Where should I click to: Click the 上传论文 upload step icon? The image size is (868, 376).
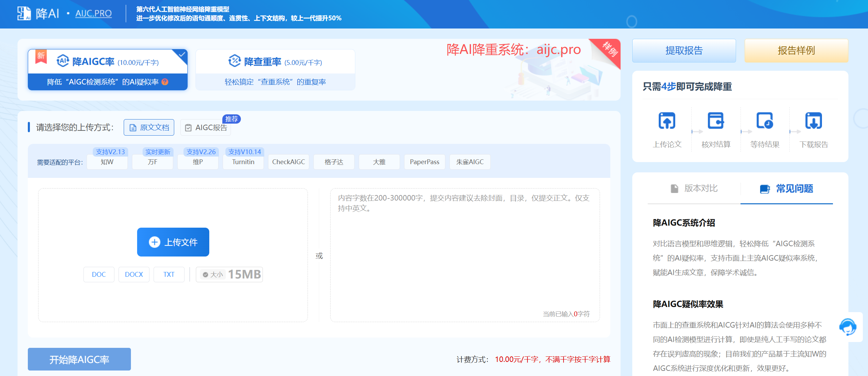667,121
